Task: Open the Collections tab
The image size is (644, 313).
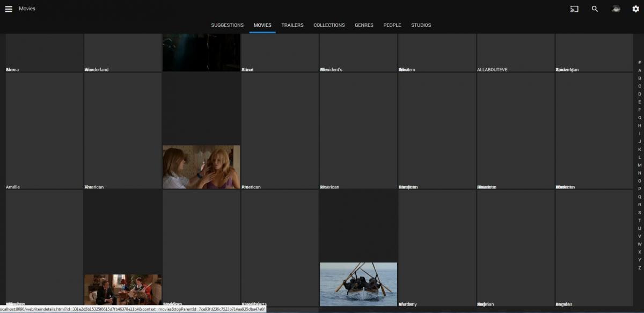Action: [x=329, y=25]
